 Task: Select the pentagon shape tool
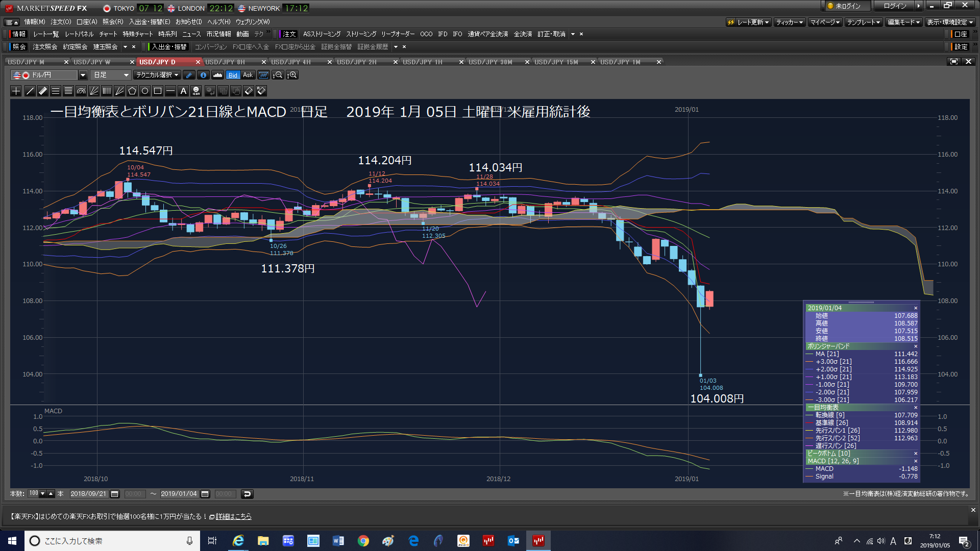click(132, 91)
